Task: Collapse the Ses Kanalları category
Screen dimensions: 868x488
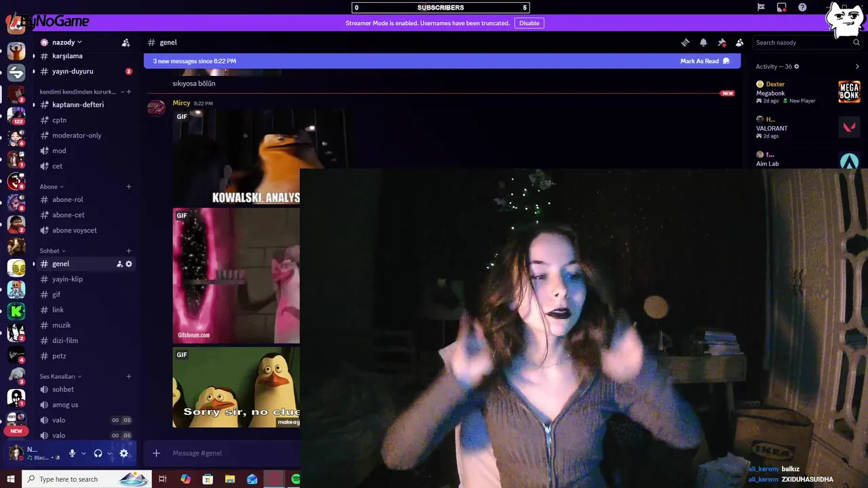Action: [60, 376]
